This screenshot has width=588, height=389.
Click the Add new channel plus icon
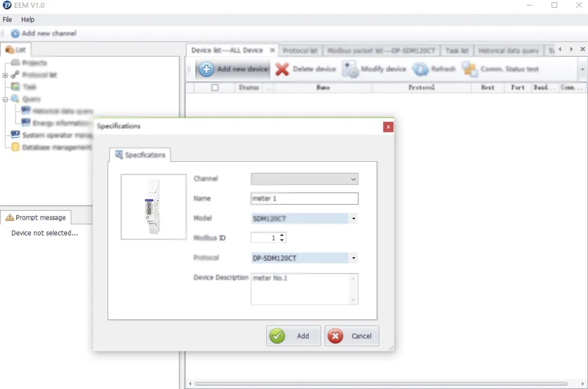click(x=15, y=34)
